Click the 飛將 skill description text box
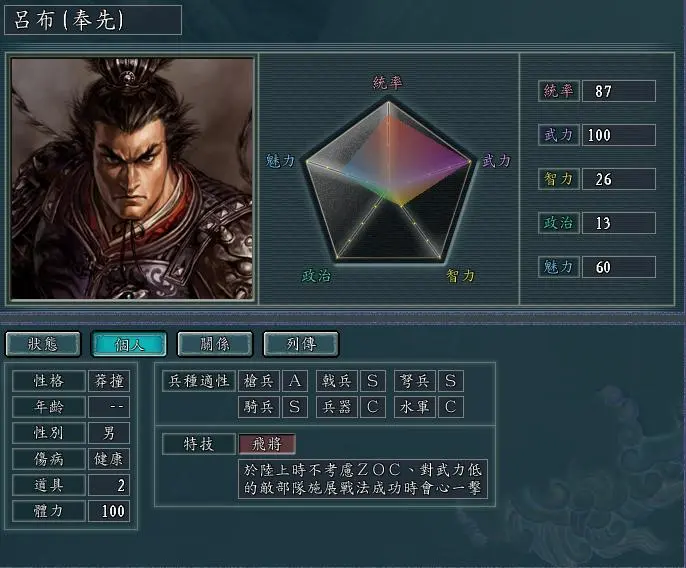This screenshot has width=686, height=568. point(363,479)
